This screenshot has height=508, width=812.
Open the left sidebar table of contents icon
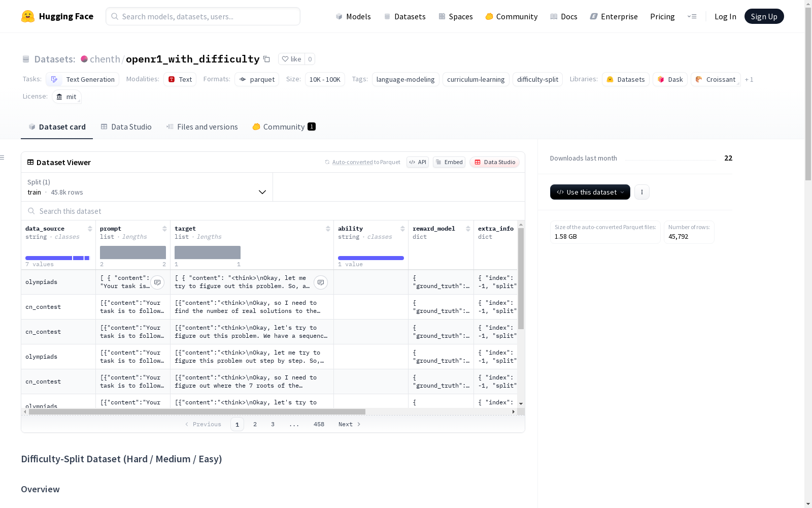pos(3,157)
